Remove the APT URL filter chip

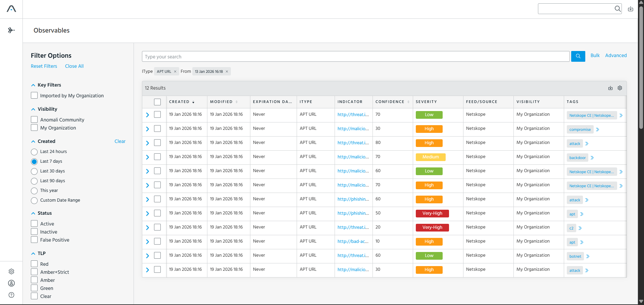coord(175,71)
